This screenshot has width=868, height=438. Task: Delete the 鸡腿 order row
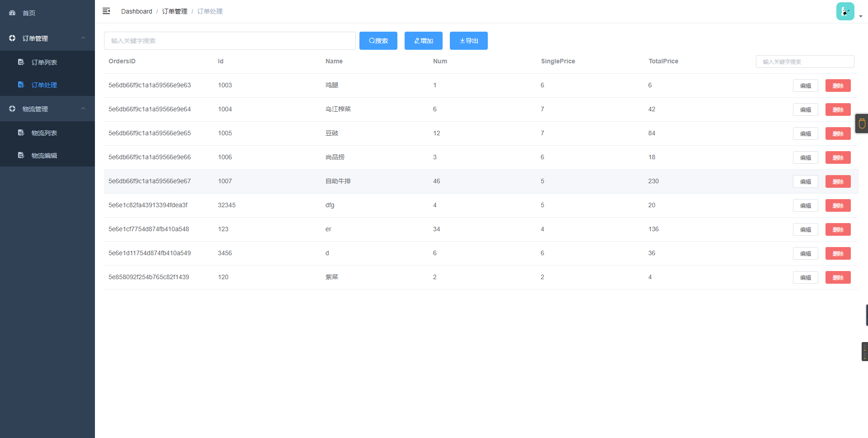(x=838, y=86)
